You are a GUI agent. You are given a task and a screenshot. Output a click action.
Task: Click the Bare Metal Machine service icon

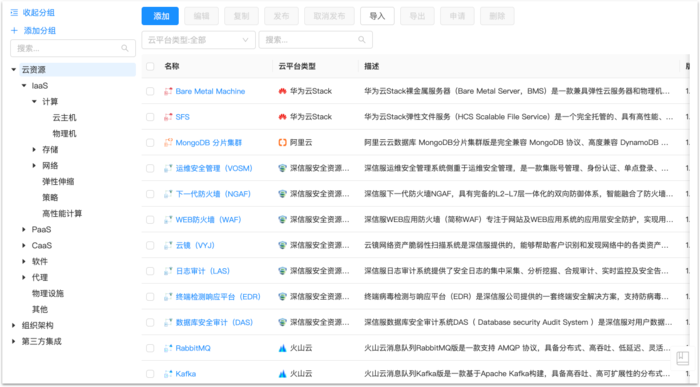[x=168, y=91]
